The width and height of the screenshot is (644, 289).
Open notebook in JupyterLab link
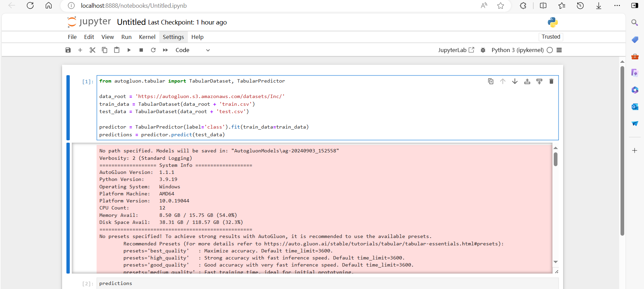456,50
